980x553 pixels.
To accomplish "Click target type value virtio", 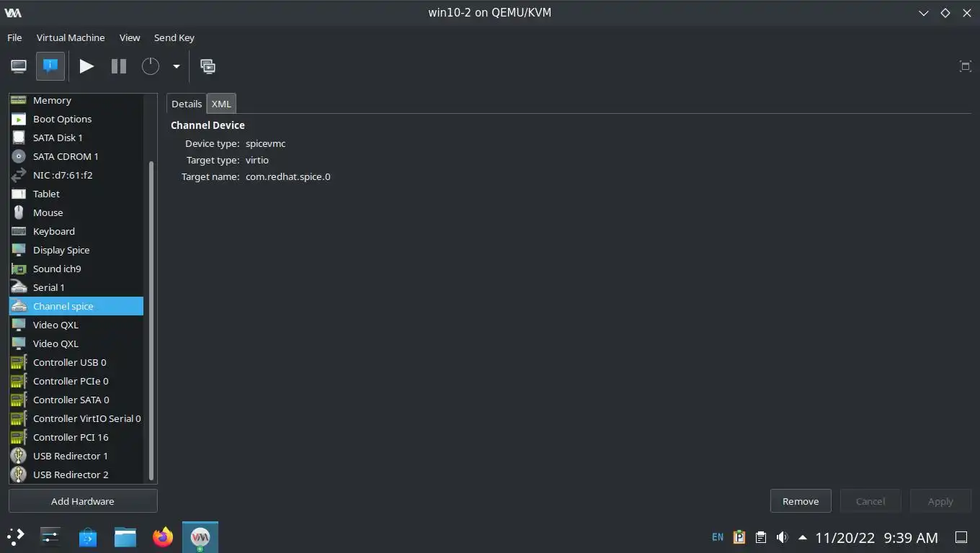I will click(257, 160).
